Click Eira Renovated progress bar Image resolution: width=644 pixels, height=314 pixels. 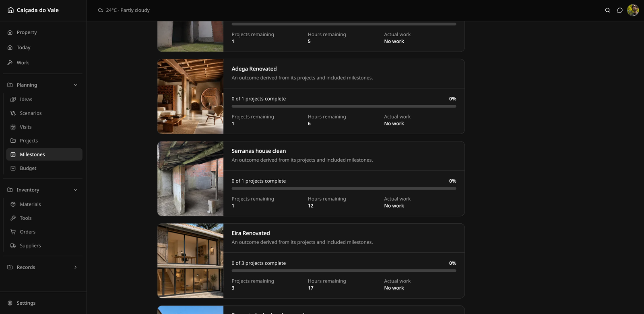(344, 271)
